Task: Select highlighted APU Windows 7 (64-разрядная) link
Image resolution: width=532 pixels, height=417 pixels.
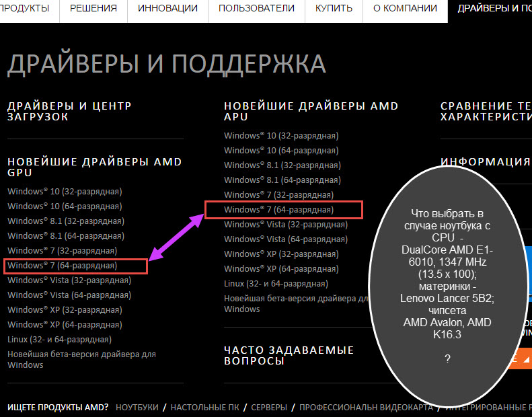Action: (x=278, y=210)
